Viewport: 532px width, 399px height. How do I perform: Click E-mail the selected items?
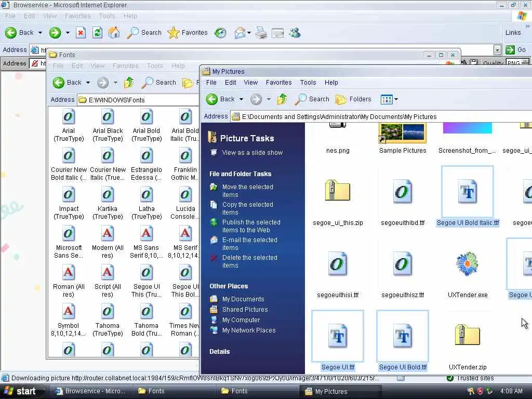250,244
